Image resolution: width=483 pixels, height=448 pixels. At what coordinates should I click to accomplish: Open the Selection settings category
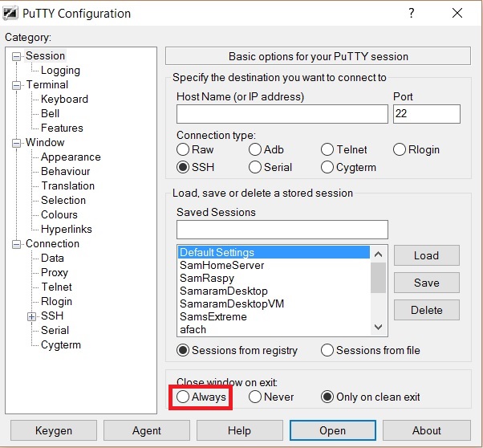63,200
